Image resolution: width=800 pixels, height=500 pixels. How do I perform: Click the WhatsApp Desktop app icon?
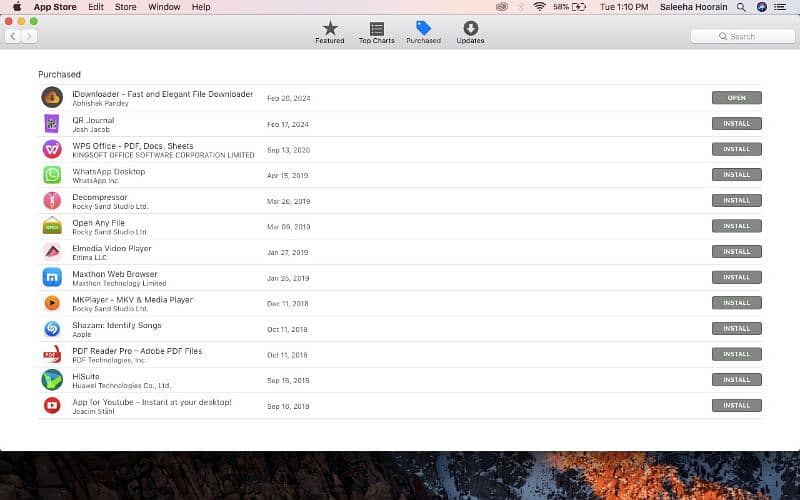click(x=52, y=175)
